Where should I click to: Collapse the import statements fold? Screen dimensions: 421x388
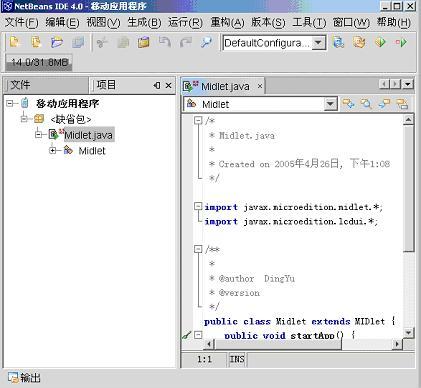198,206
